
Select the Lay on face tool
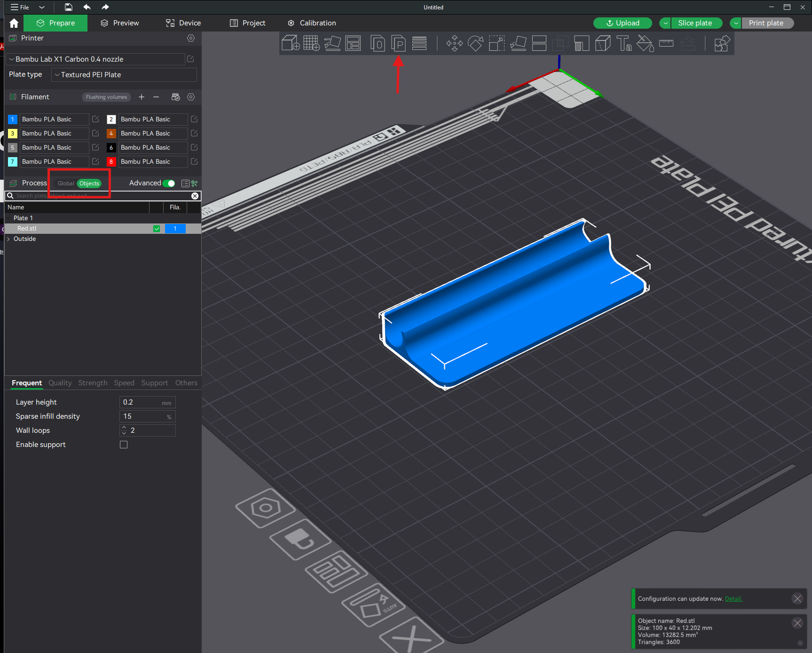(x=518, y=43)
